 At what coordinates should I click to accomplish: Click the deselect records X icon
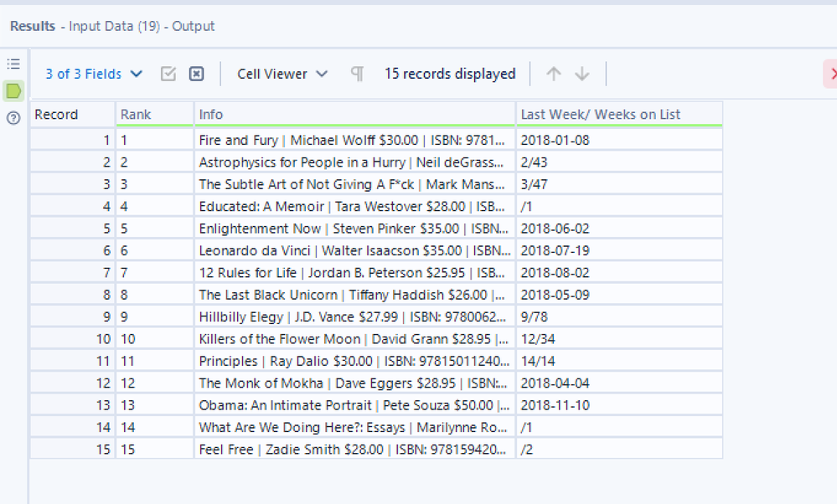[195, 74]
